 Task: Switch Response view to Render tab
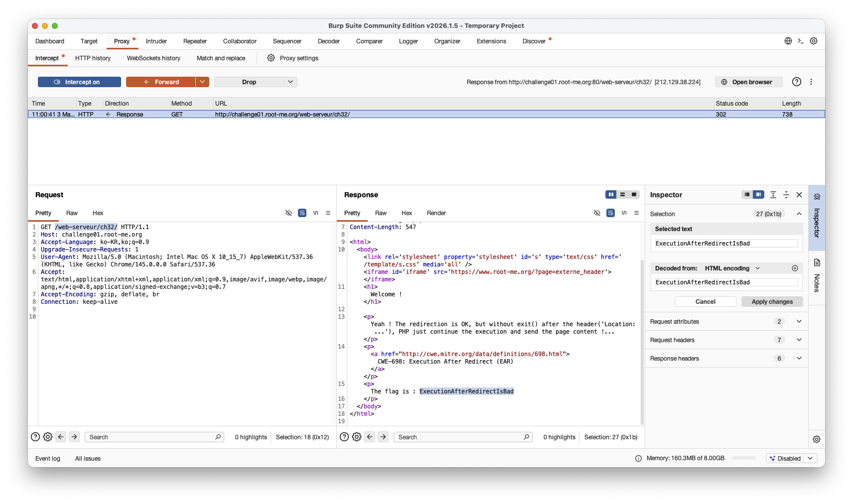(436, 213)
